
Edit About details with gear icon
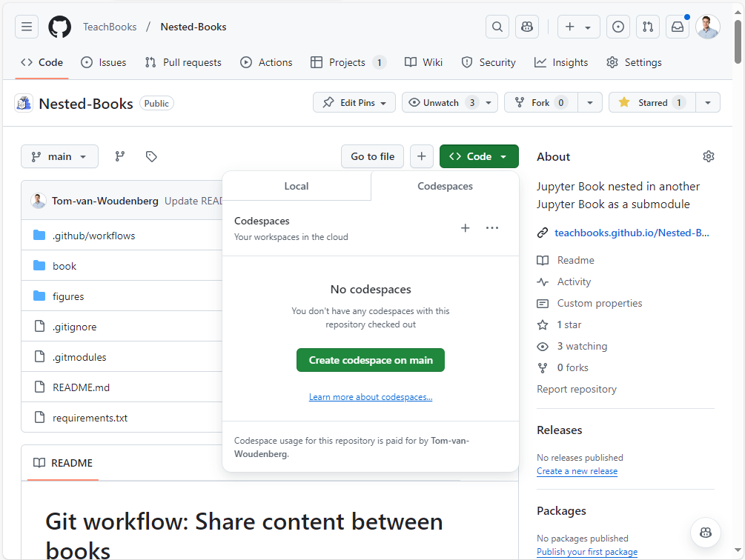click(708, 156)
